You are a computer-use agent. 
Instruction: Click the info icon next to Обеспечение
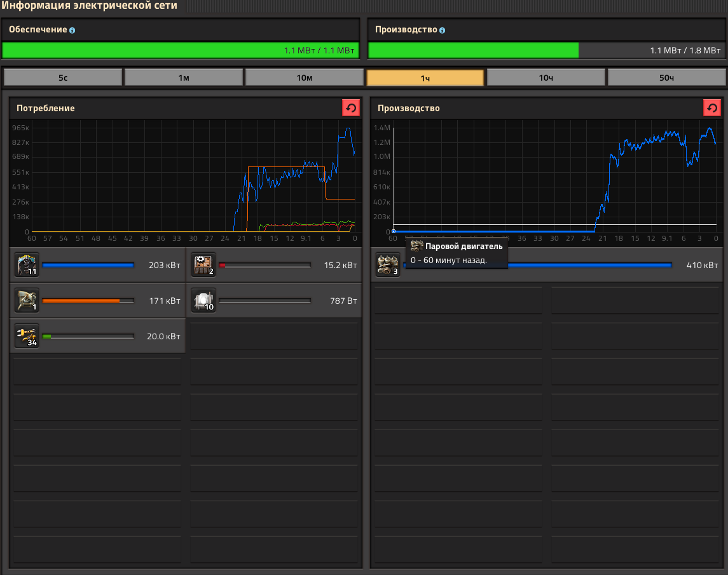point(72,30)
